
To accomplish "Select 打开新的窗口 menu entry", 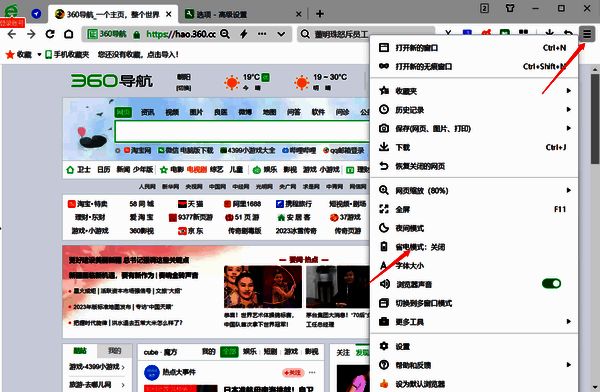I will [474, 48].
